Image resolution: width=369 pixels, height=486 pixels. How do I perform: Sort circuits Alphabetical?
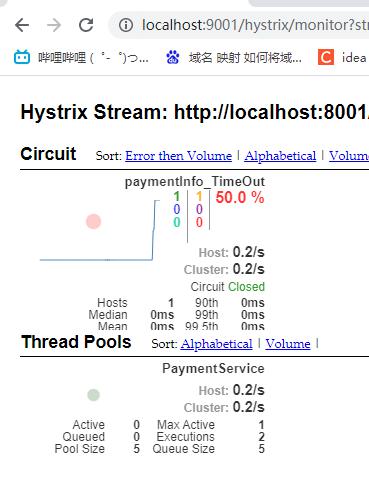[x=280, y=156]
